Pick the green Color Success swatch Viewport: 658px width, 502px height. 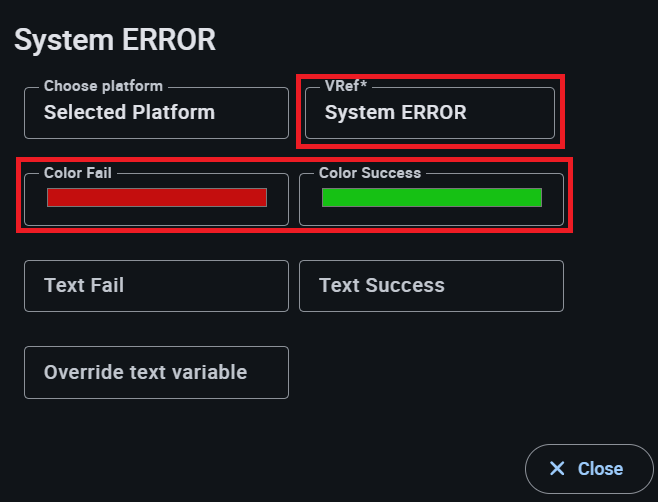click(432, 197)
